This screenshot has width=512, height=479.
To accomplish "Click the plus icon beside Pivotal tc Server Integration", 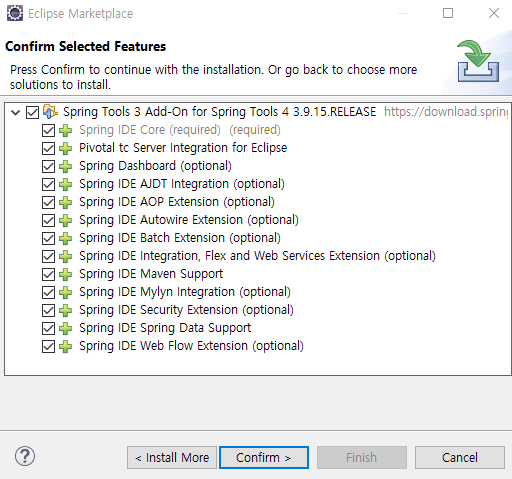I will (65, 148).
